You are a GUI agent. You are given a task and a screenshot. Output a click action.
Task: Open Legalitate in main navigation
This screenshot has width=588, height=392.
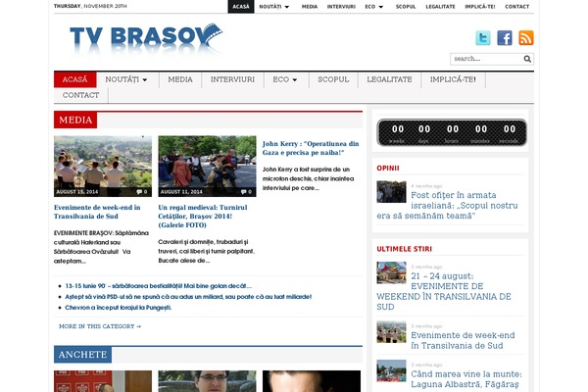(389, 79)
